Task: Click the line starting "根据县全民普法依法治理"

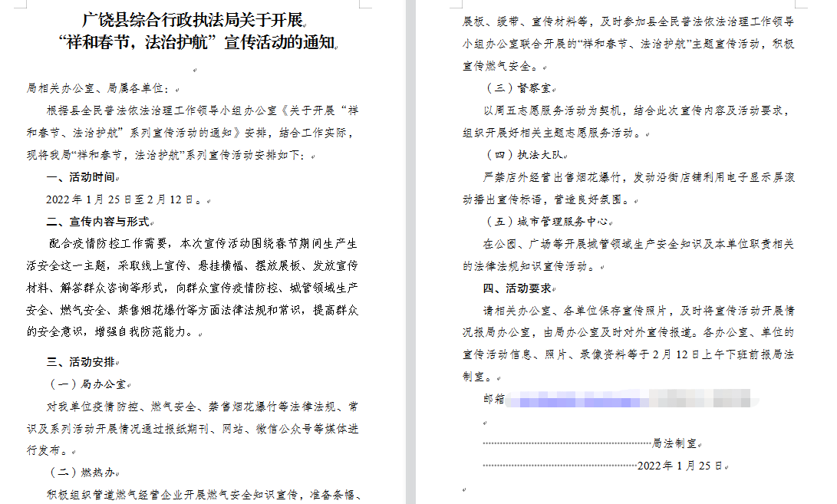Action: click(x=203, y=110)
